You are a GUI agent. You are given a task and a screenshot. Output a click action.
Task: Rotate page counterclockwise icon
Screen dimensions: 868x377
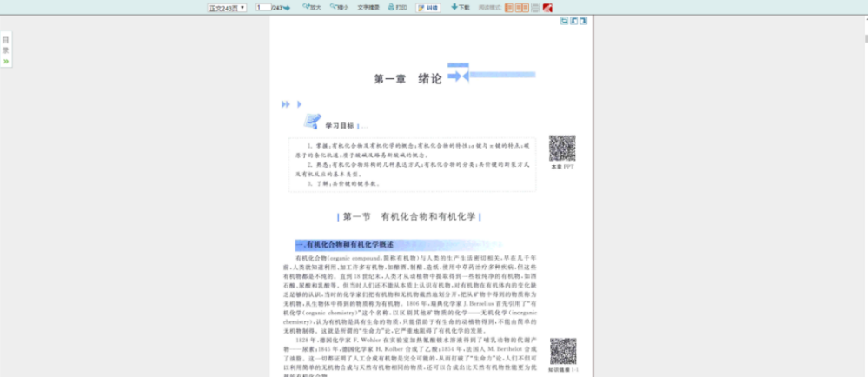574,21
